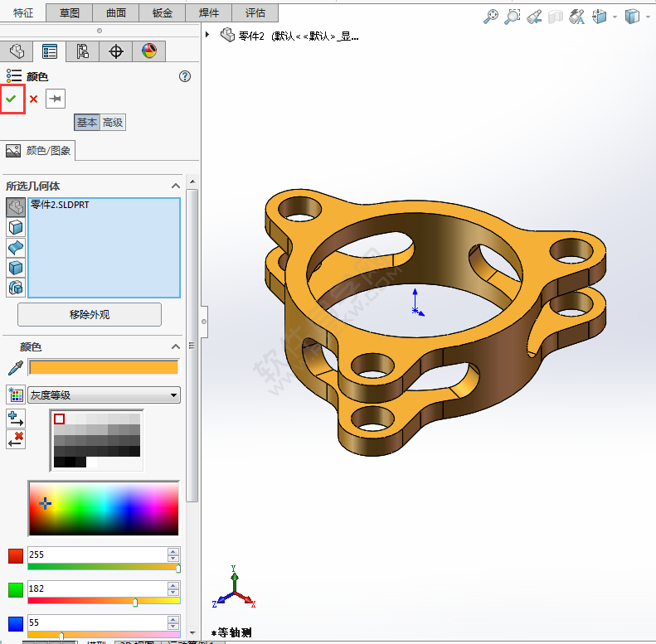The width and height of the screenshot is (656, 644).
Task: Add current color to swatch
Action: coord(16,419)
